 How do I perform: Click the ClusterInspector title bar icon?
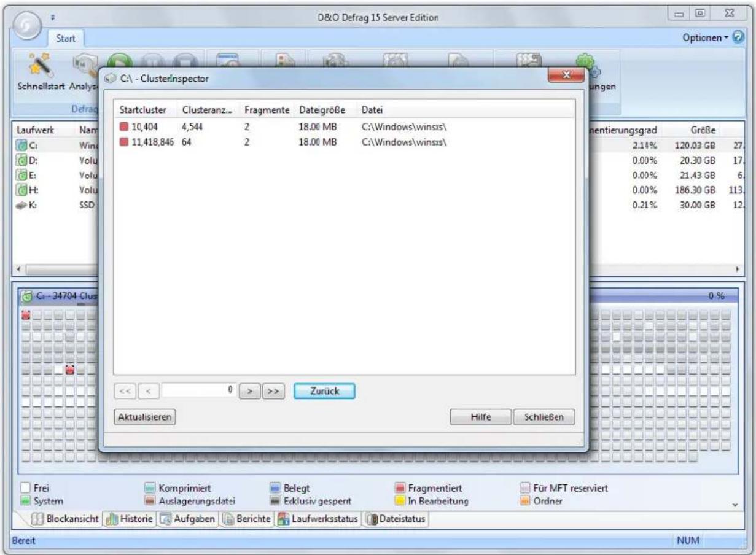110,79
